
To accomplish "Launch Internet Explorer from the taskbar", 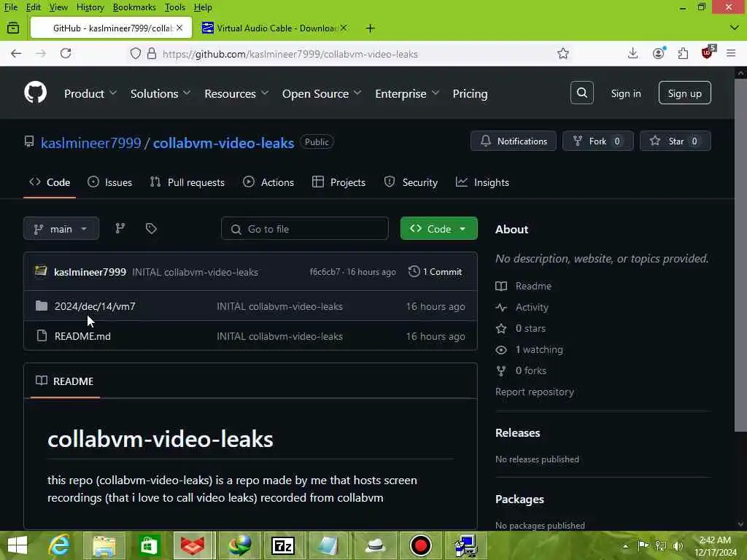I will tap(60, 545).
